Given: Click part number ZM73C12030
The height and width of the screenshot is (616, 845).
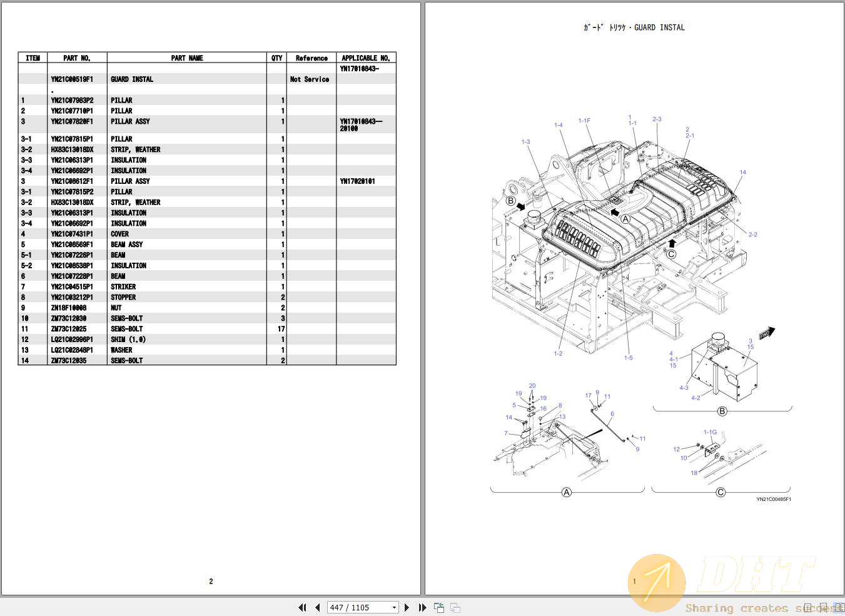Looking at the screenshot, I should tap(69, 318).
